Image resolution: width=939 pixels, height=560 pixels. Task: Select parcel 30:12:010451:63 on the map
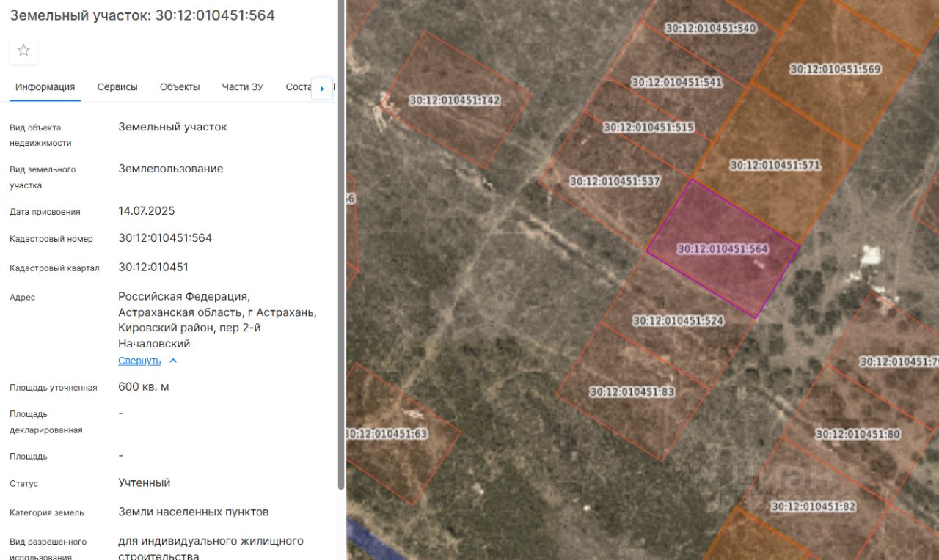coord(387,434)
